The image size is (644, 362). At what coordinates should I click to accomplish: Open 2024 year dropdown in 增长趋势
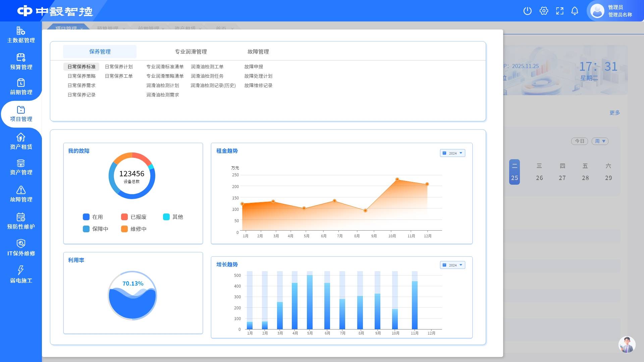pyautogui.click(x=452, y=265)
